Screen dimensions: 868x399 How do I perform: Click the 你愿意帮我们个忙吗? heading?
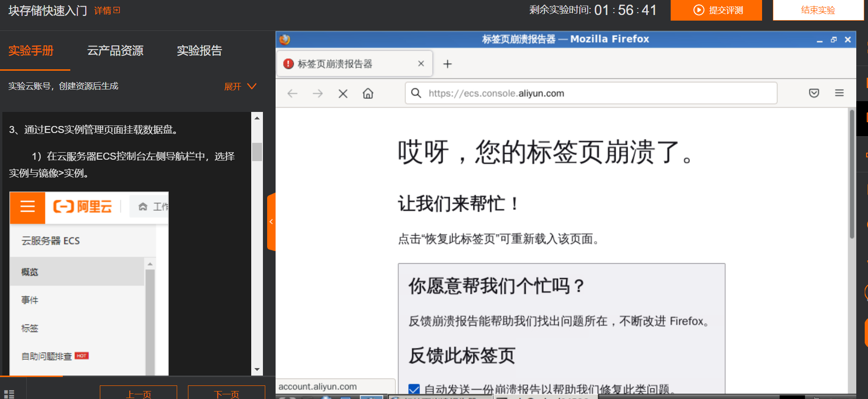(x=496, y=286)
